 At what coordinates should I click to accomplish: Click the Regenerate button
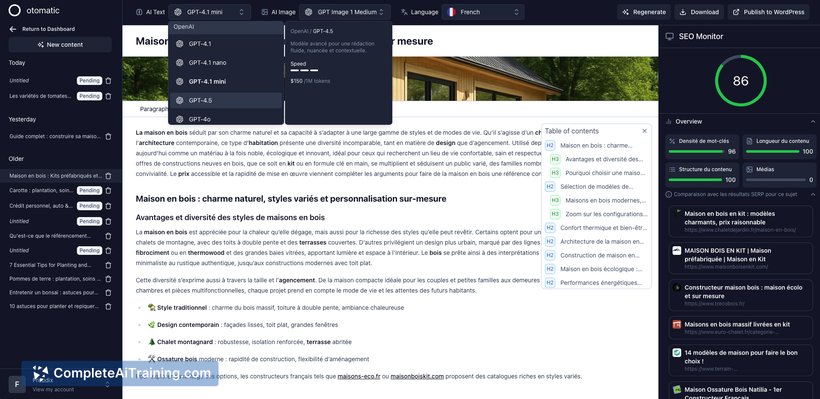(644, 12)
